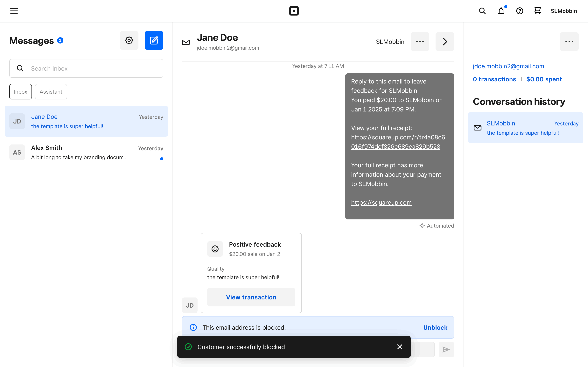This screenshot has width=588, height=367.
Task: Open the notifications bell
Action: (501, 11)
